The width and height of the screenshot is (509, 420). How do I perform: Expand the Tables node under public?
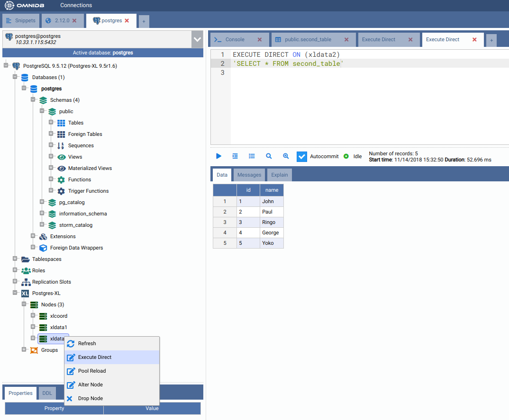pyautogui.click(x=51, y=123)
